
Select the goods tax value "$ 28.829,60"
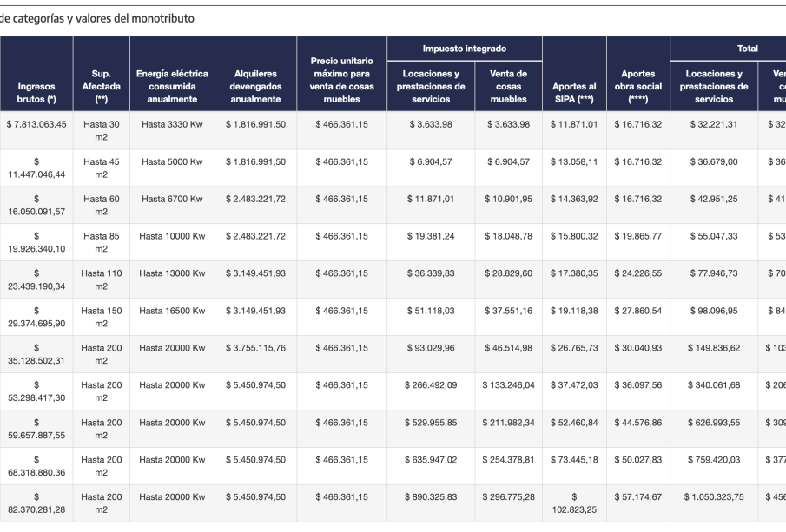coord(508,273)
